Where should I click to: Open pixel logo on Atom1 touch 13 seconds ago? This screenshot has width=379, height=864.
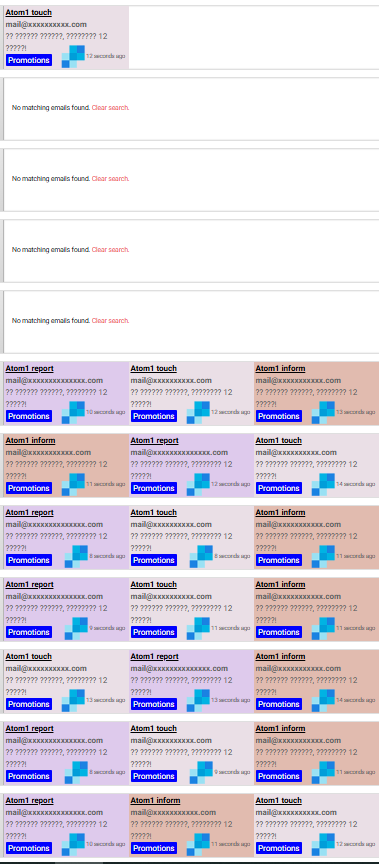tap(73, 700)
